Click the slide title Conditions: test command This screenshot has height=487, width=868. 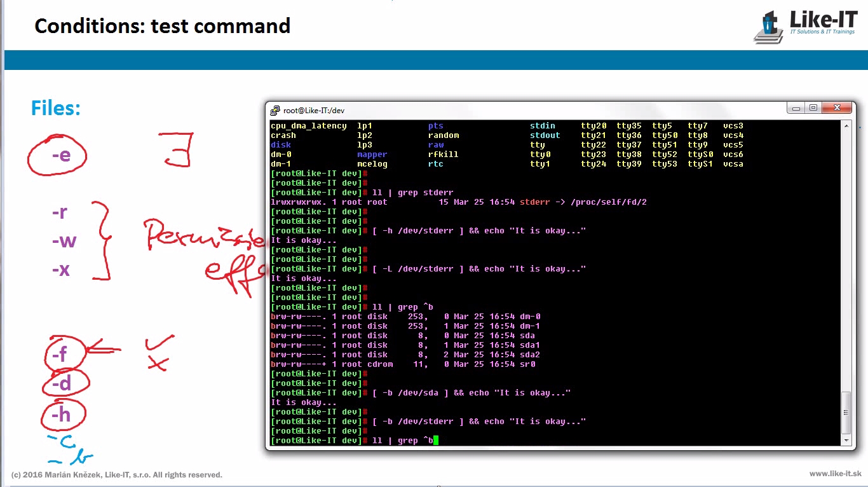pos(162,26)
